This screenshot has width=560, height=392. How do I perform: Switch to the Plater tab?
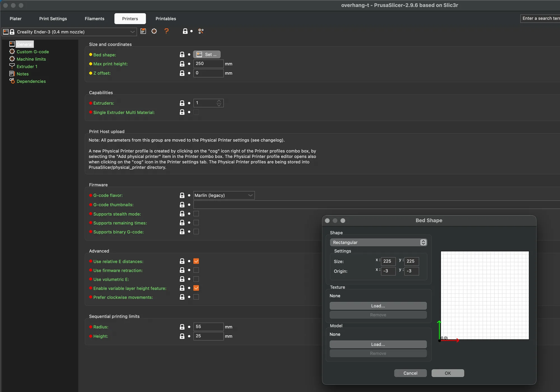point(15,18)
